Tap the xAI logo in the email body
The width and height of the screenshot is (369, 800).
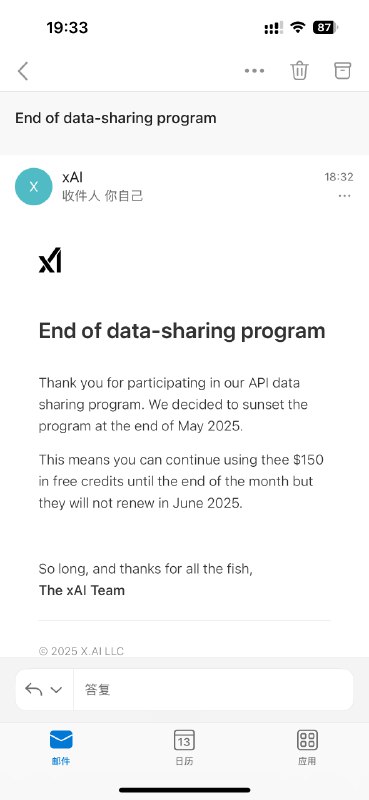[50, 260]
